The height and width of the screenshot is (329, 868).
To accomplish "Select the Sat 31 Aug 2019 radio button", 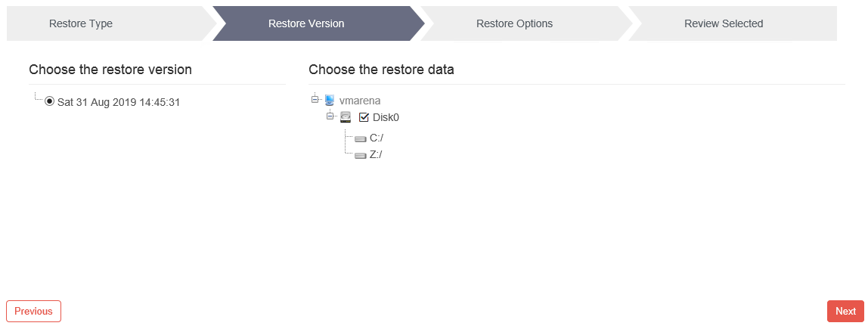I will [49, 101].
